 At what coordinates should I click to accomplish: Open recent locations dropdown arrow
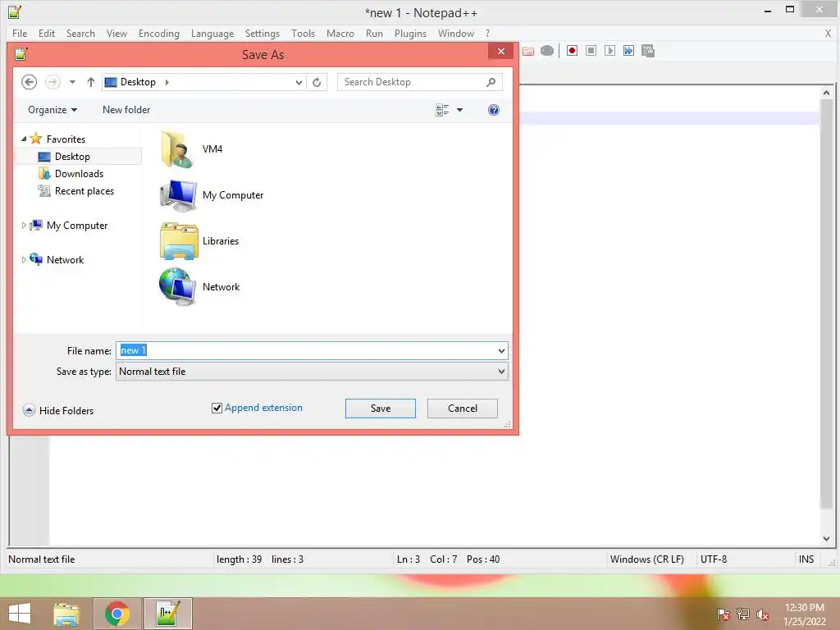click(72, 82)
